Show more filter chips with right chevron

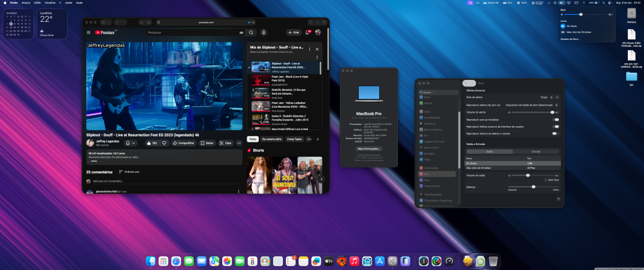317,139
